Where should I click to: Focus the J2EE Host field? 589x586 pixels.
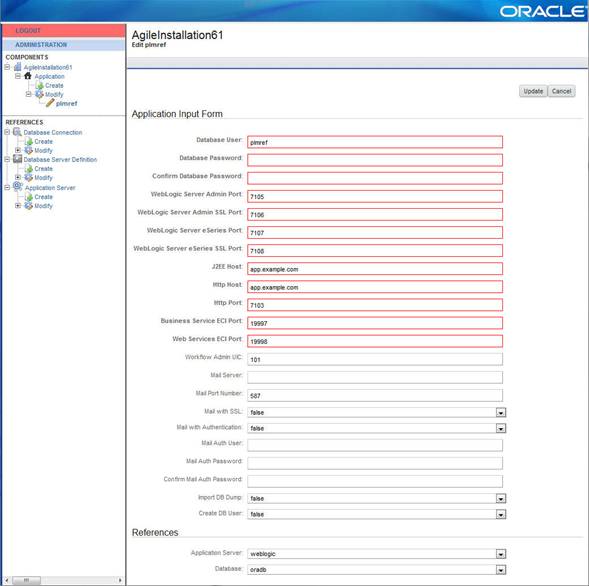pos(375,269)
